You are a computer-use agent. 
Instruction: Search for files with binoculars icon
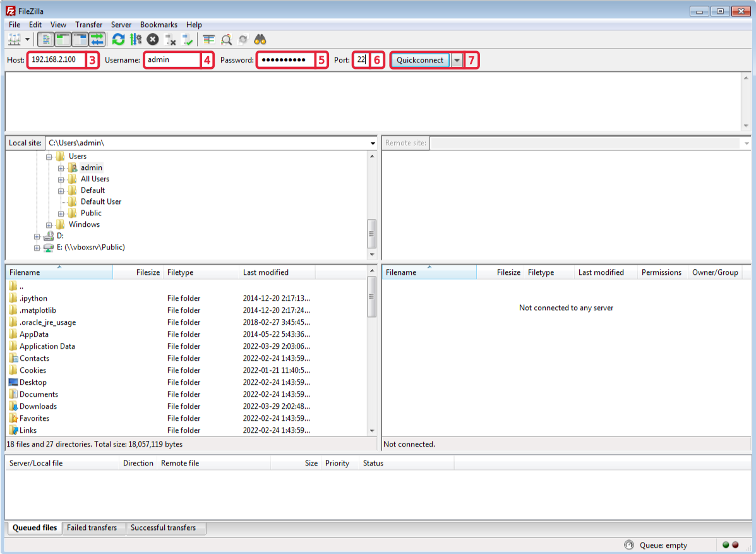[x=260, y=40]
